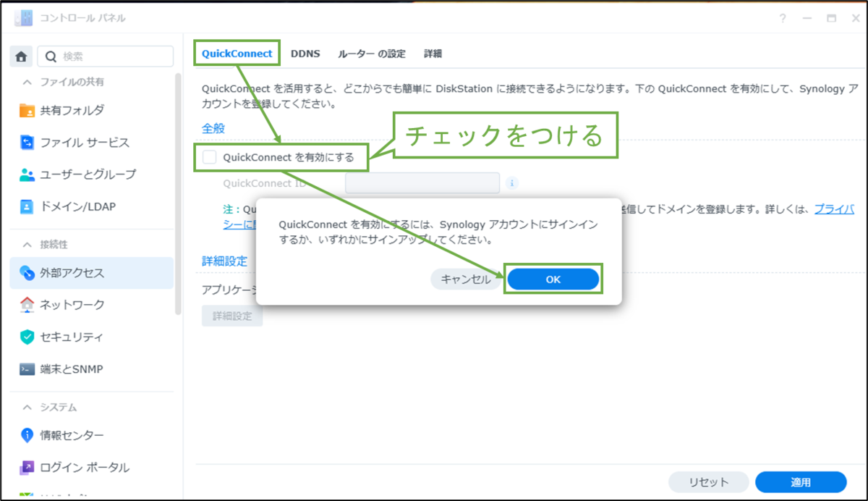Switch to the 詳細 tab
The height and width of the screenshot is (501, 868).
point(433,54)
